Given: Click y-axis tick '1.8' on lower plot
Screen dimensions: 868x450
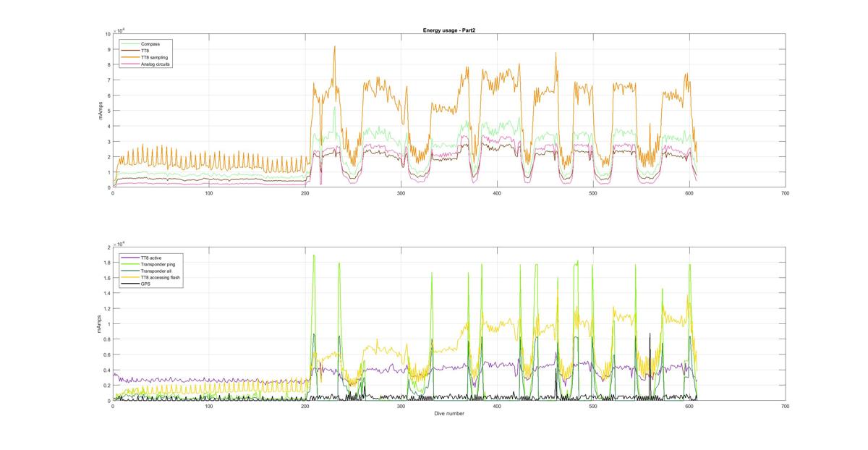Looking at the screenshot, I should [107, 263].
